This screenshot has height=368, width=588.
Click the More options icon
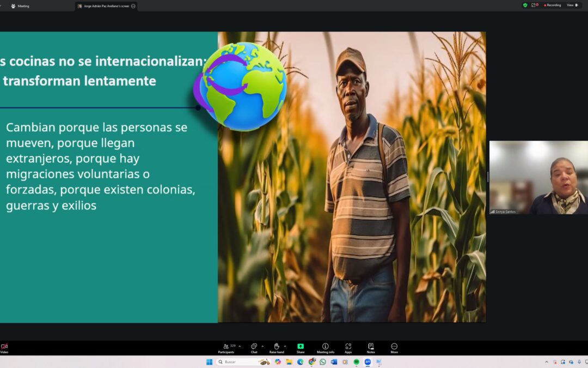coord(394,347)
